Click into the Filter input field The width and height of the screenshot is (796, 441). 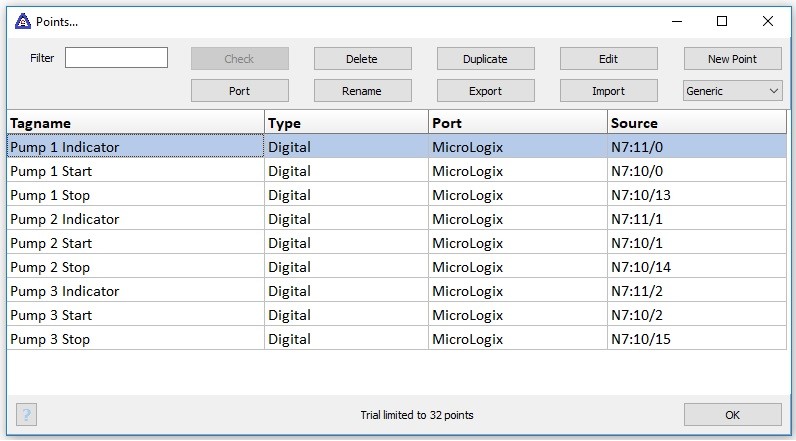point(116,58)
